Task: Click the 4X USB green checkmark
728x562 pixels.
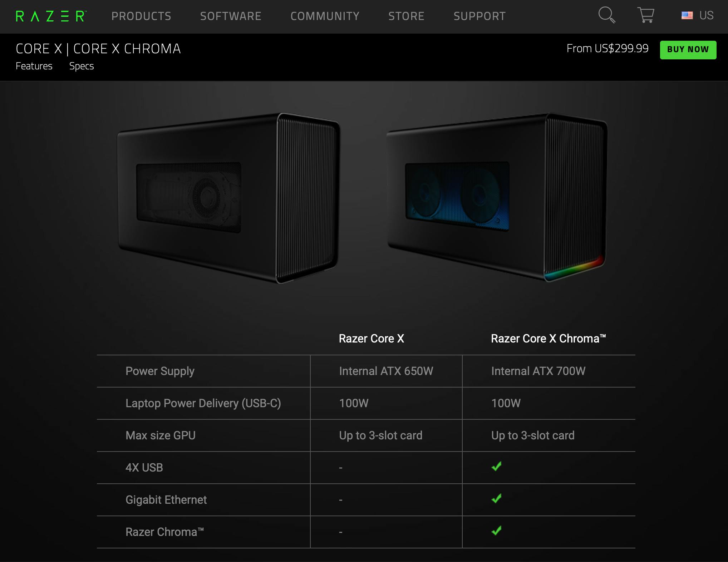Action: [x=496, y=466]
